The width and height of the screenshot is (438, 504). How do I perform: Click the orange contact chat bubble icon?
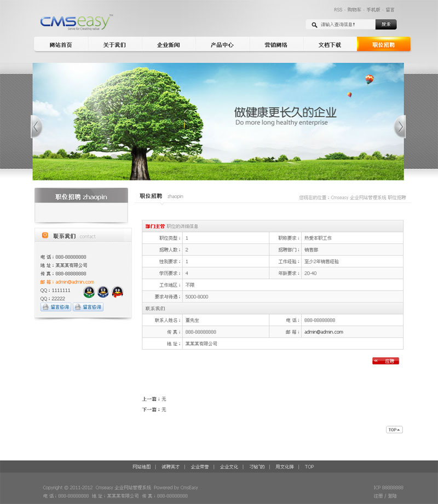coord(45,235)
